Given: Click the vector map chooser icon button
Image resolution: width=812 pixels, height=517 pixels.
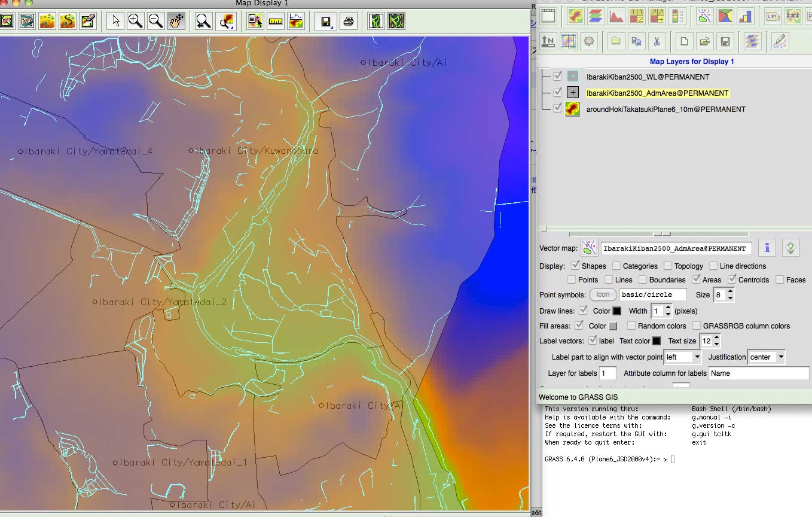Looking at the screenshot, I should (x=590, y=248).
